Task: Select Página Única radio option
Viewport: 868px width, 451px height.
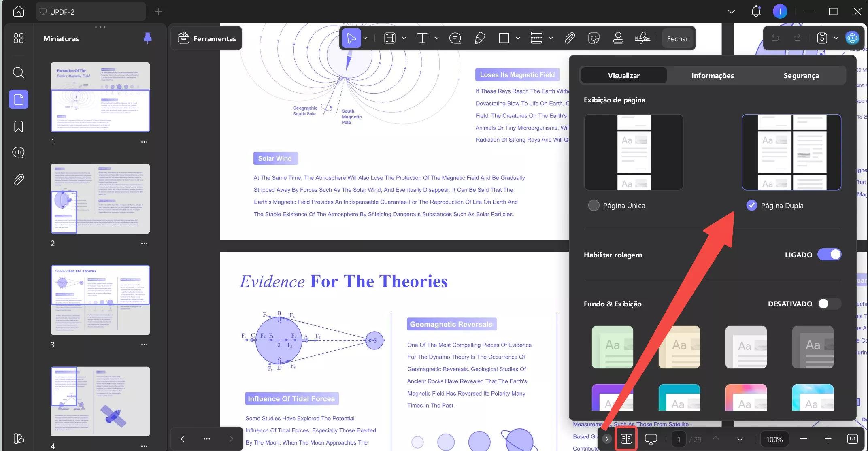Action: point(594,206)
